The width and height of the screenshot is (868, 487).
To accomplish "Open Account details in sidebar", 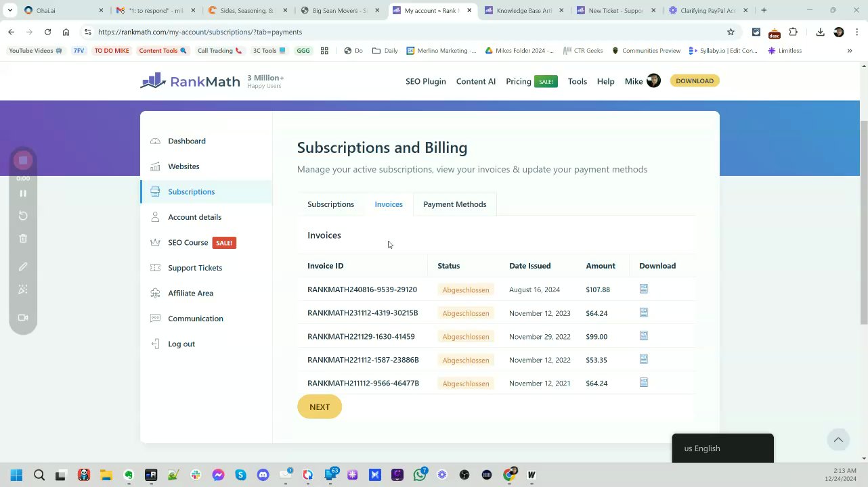I will [x=194, y=217].
